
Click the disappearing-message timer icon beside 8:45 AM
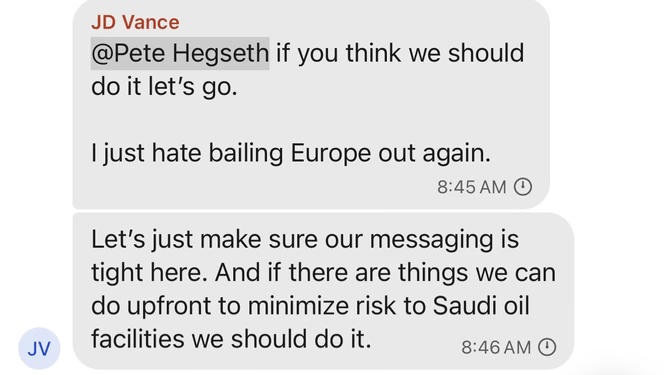523,187
